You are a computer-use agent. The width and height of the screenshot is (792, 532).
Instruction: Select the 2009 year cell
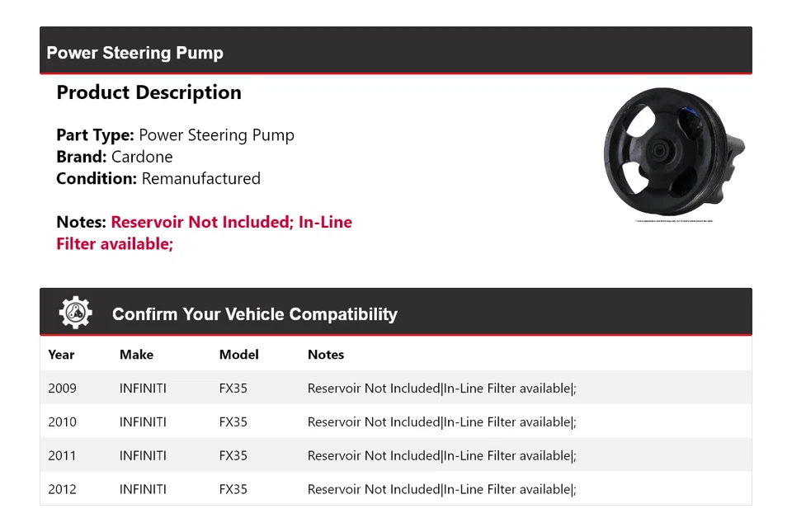(x=62, y=388)
